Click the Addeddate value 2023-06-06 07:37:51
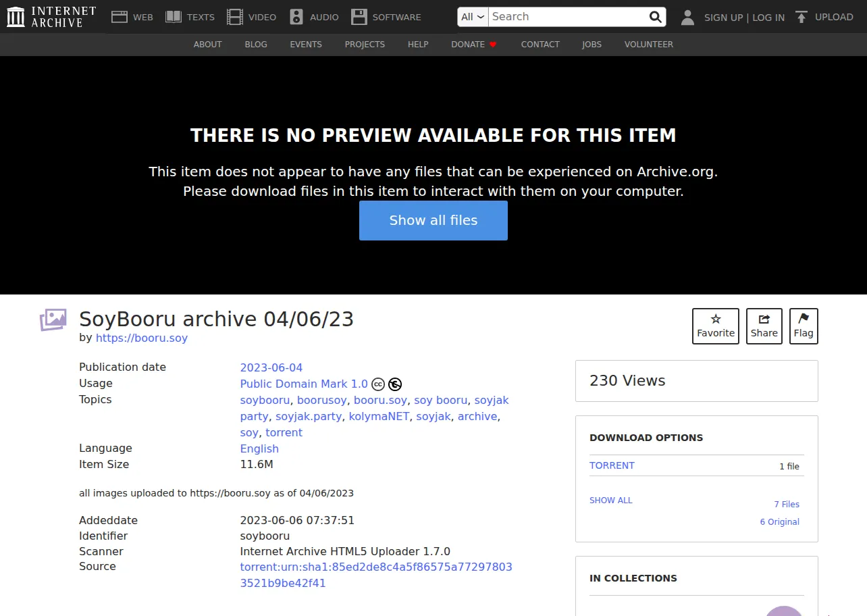This screenshot has width=867, height=616. (297, 521)
